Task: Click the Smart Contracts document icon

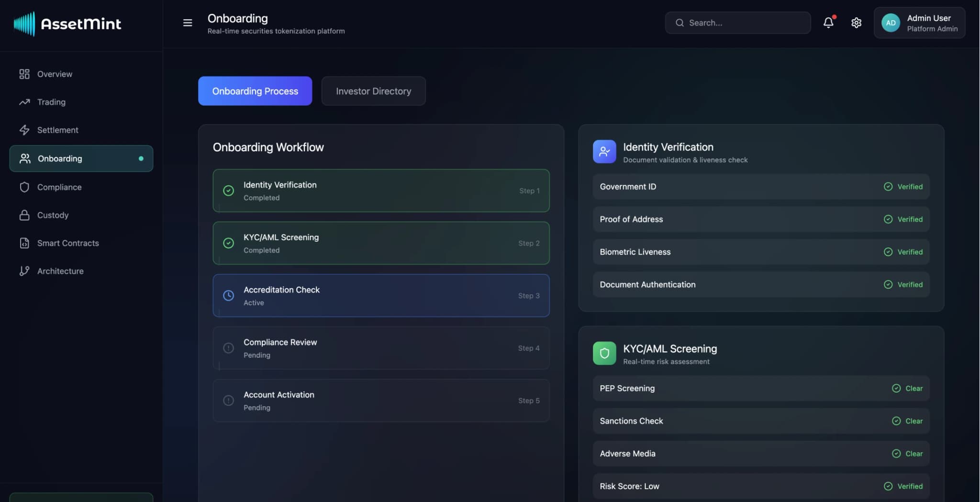Action: (x=24, y=243)
